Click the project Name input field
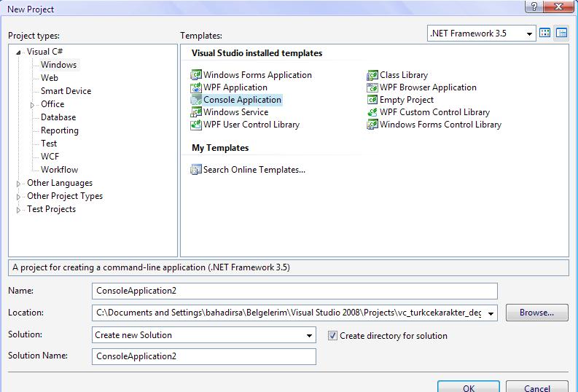 pyautogui.click(x=294, y=291)
